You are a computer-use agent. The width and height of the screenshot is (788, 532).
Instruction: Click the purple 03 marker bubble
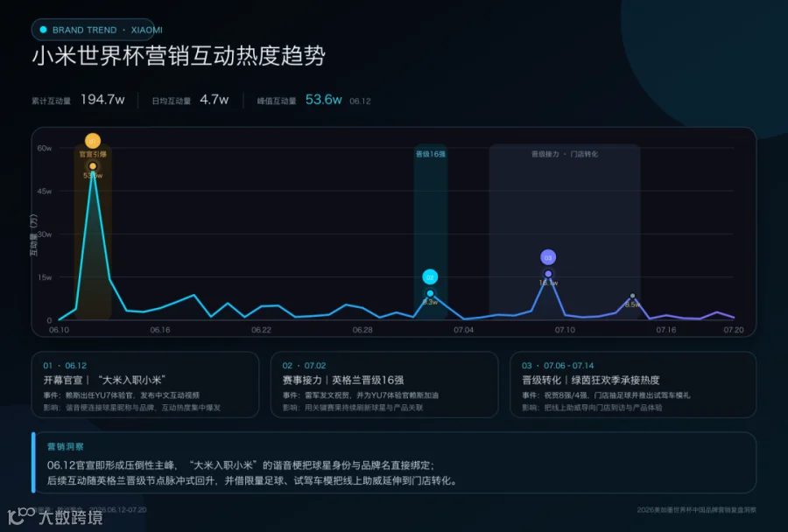click(548, 257)
